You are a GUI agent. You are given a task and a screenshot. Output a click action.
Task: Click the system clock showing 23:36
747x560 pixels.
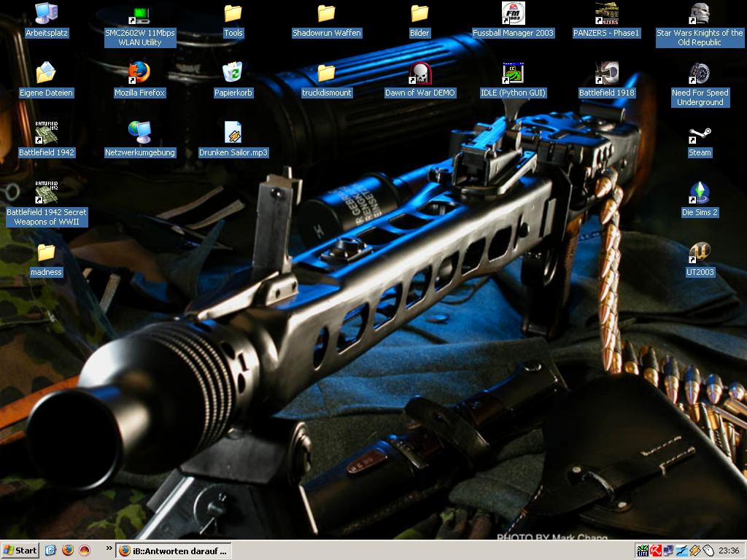(729, 551)
